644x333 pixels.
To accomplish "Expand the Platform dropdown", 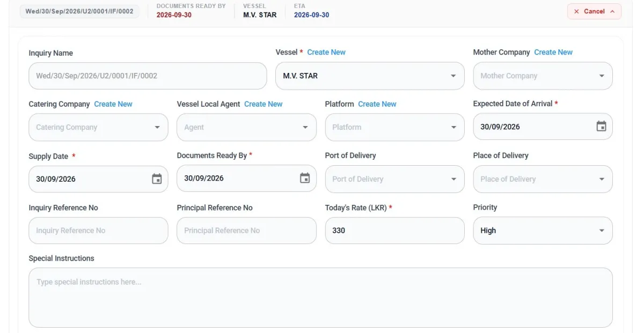I will [394, 128].
